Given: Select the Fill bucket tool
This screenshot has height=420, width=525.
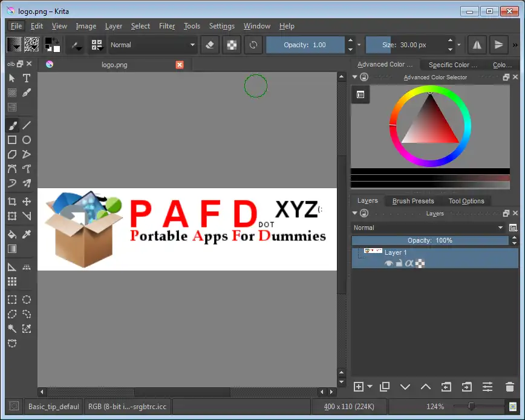Looking at the screenshot, I should 12,234.
